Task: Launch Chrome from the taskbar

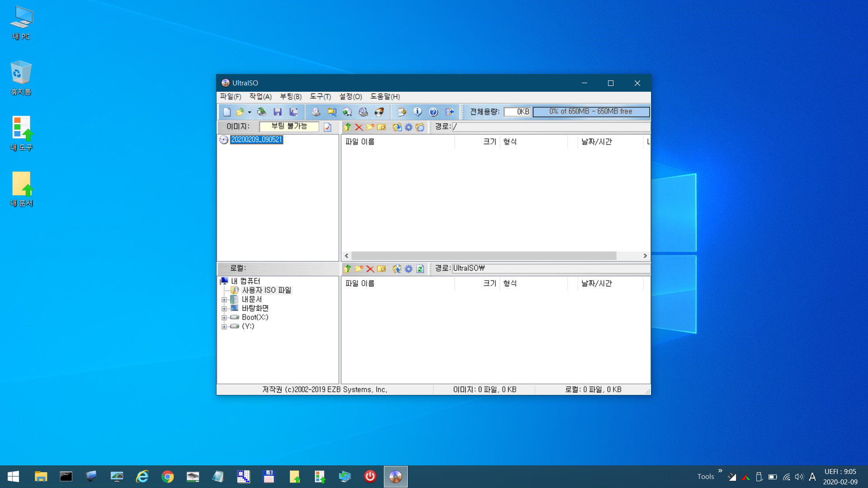Action: [168, 477]
